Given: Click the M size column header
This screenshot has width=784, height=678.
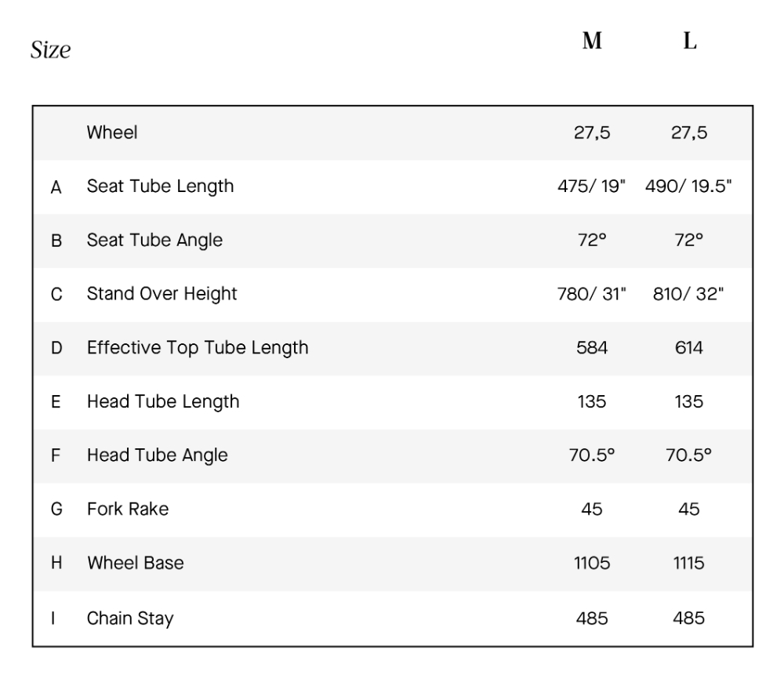Looking at the screenshot, I should 592,42.
